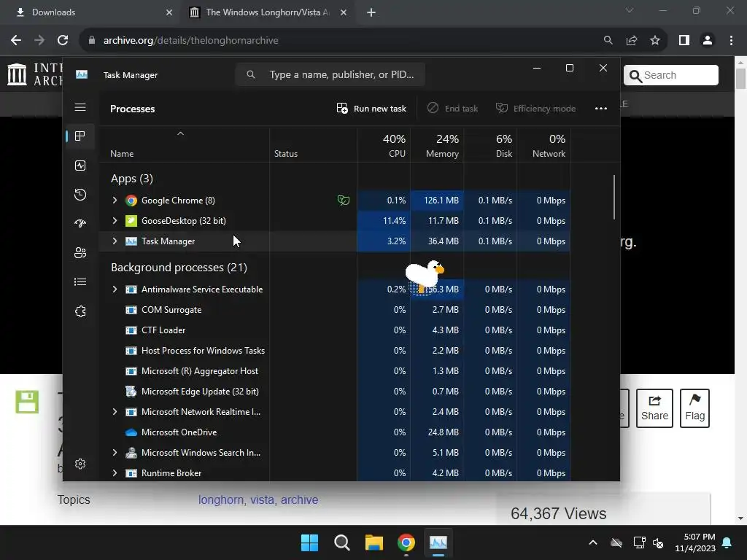The image size is (747, 560).
Task: Switch to the Downloads tab
Action: (x=90, y=12)
